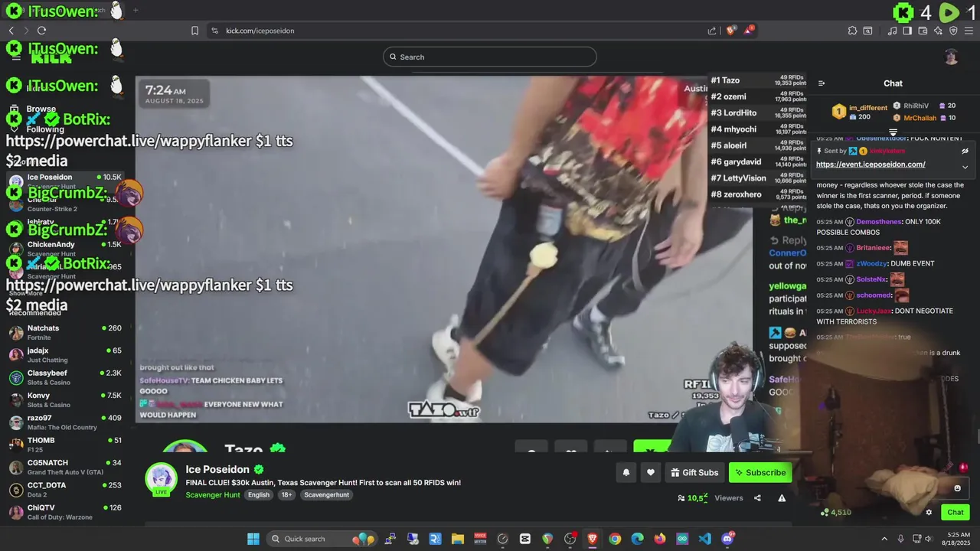Select Ice Poseidon in the Following list
The height and width of the screenshot is (551, 980).
point(65,181)
